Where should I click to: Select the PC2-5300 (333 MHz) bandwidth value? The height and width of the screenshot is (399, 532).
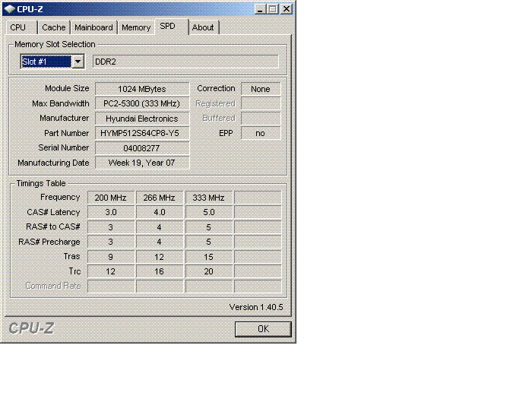pyautogui.click(x=142, y=103)
